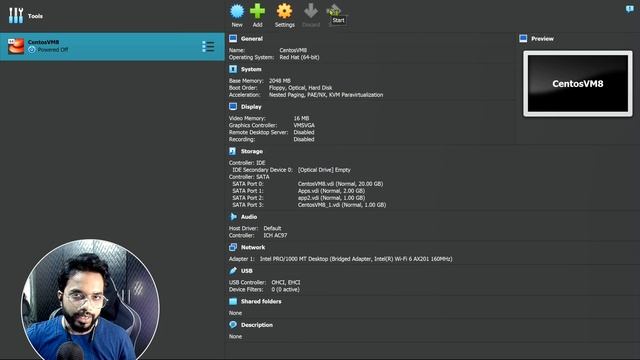This screenshot has height=360, width=640.
Task: Click the Discard toolbar button
Action: (x=311, y=16)
